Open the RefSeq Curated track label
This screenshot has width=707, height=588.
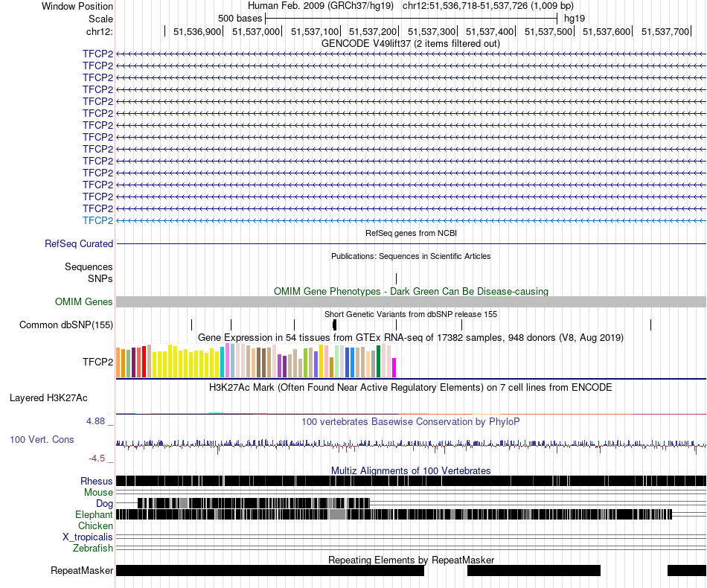tap(79, 243)
